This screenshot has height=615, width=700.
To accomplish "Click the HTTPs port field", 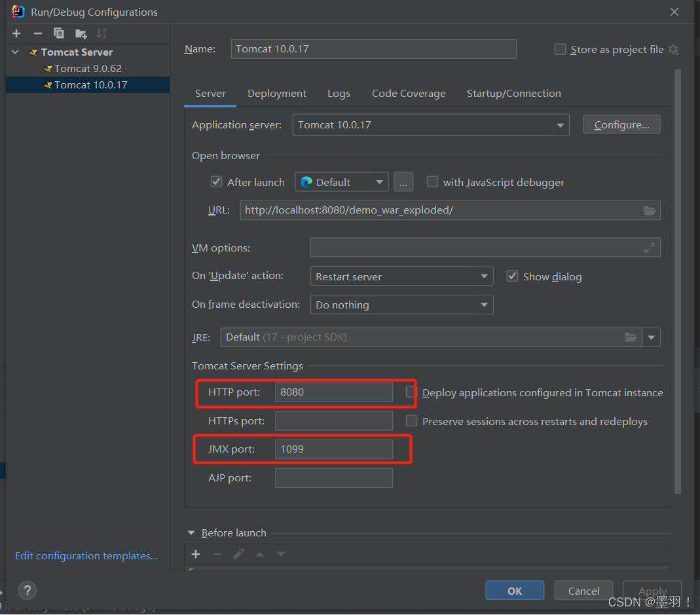I will 334,420.
